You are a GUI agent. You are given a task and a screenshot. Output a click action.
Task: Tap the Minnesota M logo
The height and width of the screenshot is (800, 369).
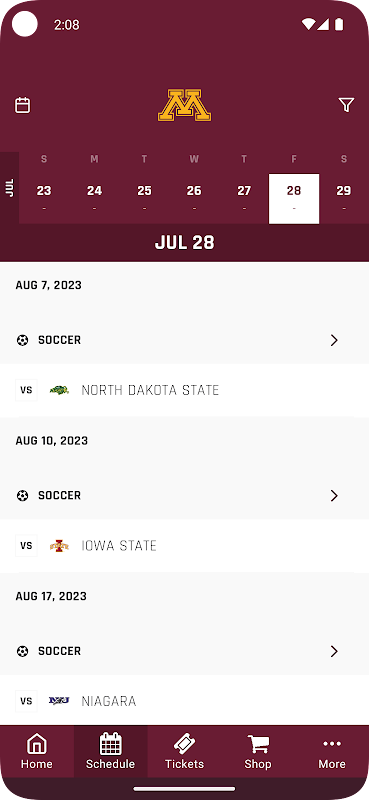(184, 106)
